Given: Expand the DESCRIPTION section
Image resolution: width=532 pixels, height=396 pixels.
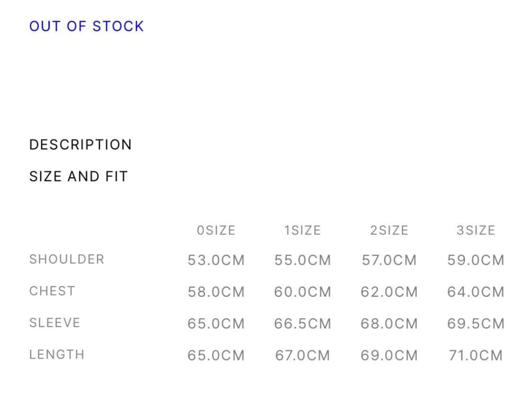Looking at the screenshot, I should (80, 145).
